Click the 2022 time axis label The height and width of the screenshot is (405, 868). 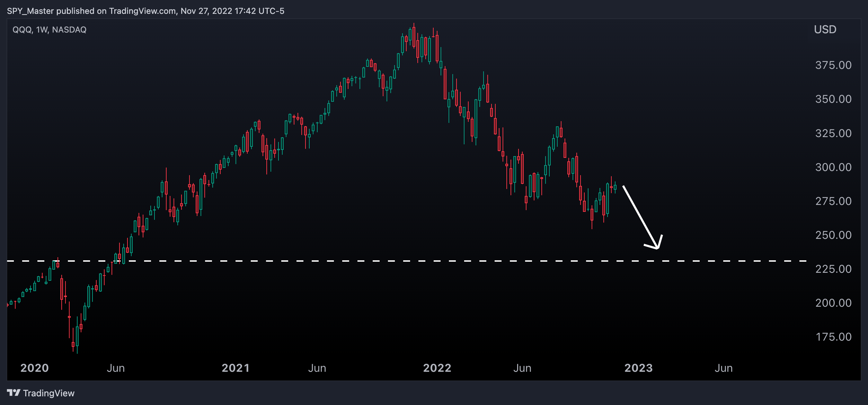pos(437,368)
